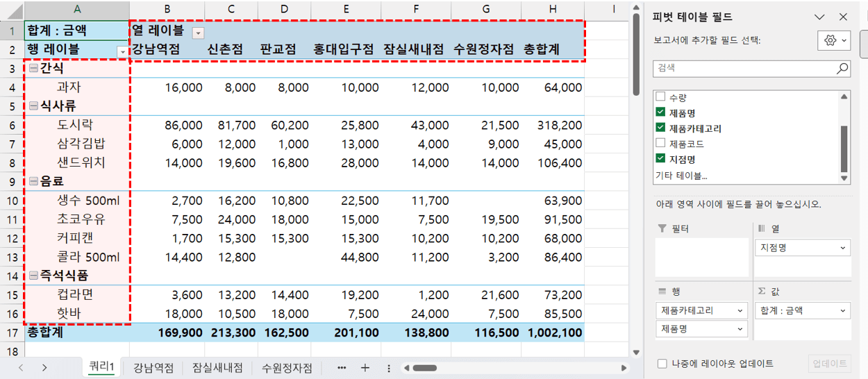Click field list scroll down arrow
868x379 pixels.
pos(844,178)
